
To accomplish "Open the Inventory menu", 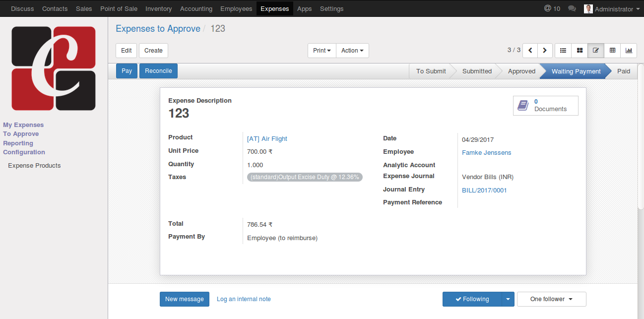I will 158,9.
